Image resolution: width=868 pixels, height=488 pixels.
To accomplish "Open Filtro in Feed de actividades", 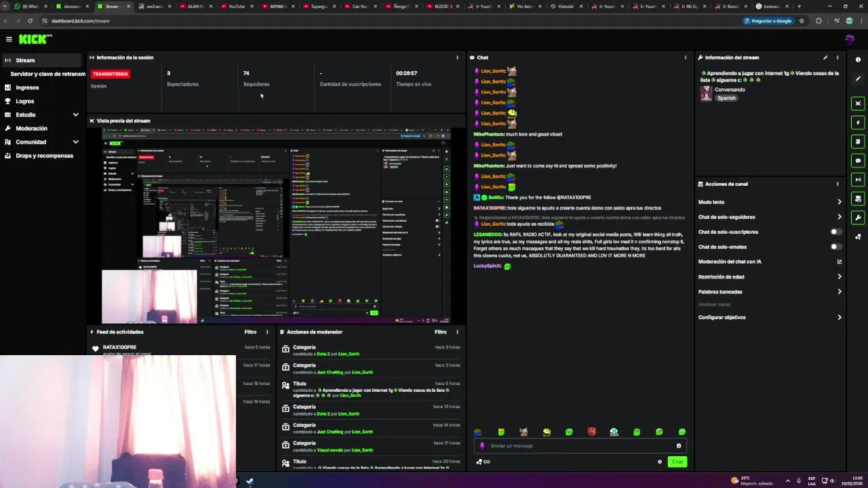I will (x=250, y=332).
